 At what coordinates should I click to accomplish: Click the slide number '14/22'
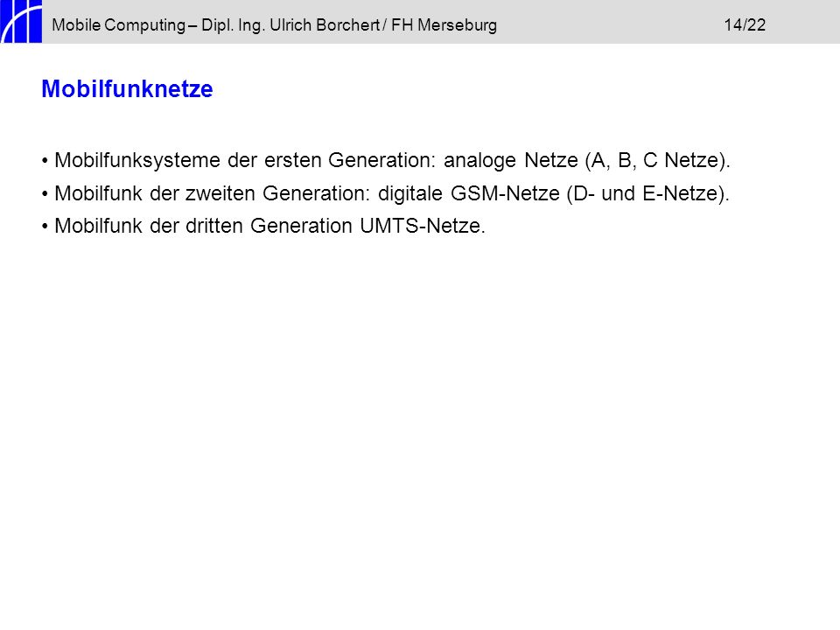click(x=745, y=24)
